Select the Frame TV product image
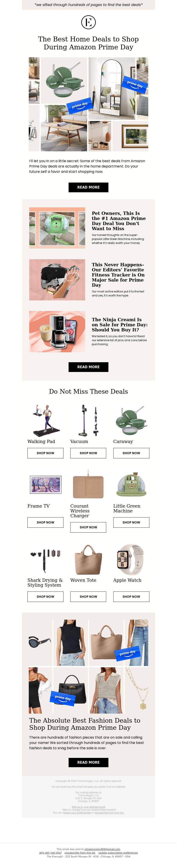Screen dimensions: 177x868 point(45,485)
